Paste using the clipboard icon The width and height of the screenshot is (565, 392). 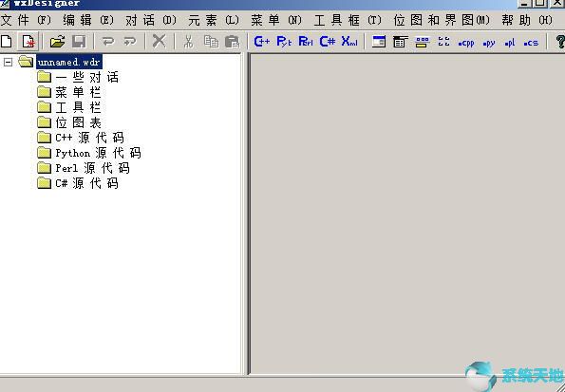232,42
